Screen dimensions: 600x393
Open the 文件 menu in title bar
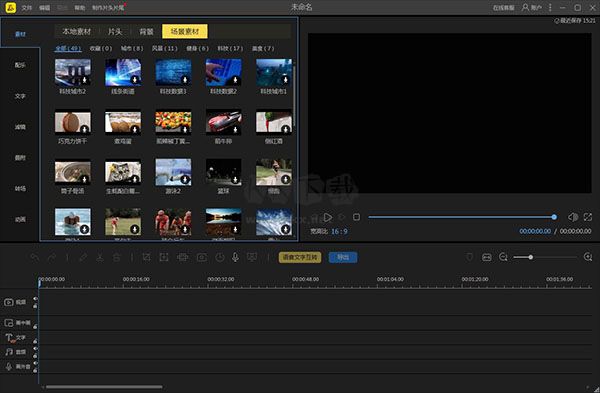click(26, 8)
